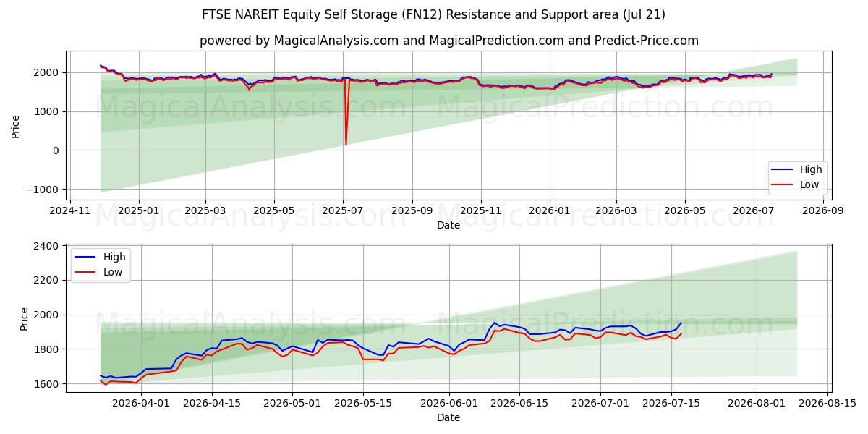Click the '2026-08-01' date tick label
Screen dimensions: 868x434
tap(757, 403)
